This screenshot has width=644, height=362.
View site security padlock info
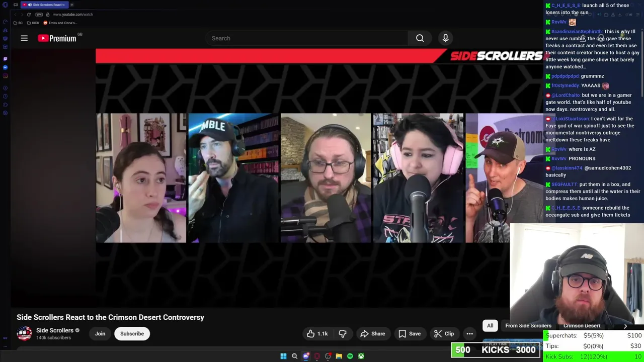[48, 15]
